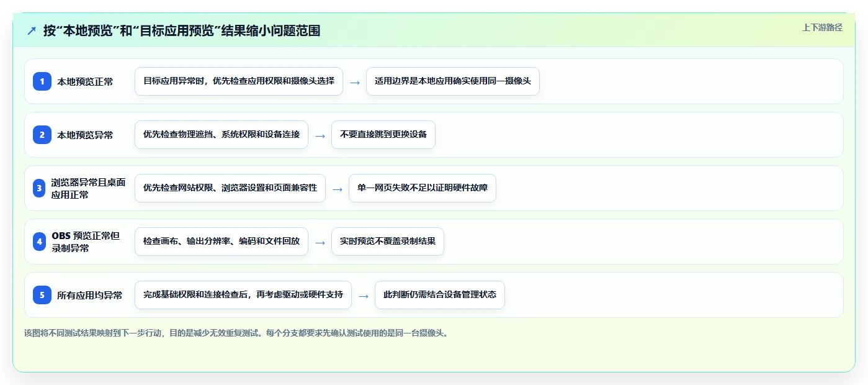Click the diagonal arrow icon beside the title

(x=32, y=30)
